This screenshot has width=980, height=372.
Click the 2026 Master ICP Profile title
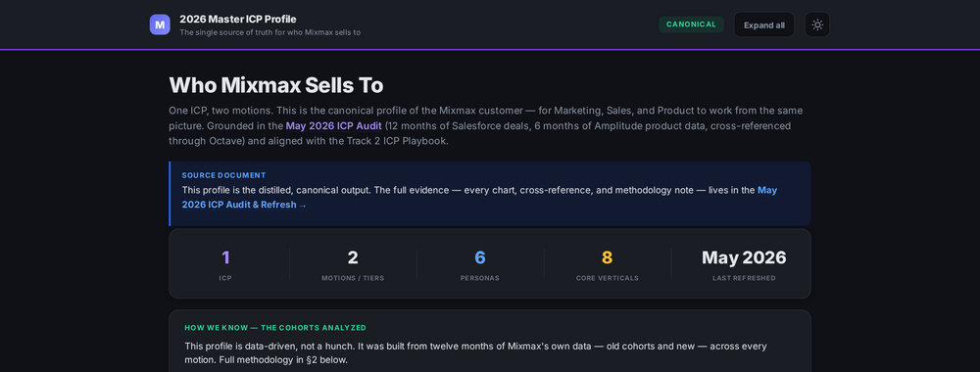pos(237,19)
